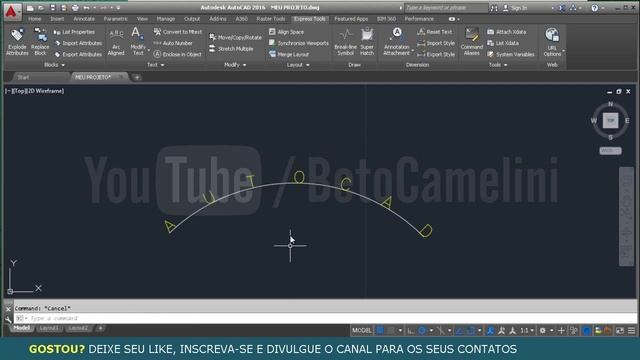Switch to the Annotate ribbon tab

click(84, 19)
